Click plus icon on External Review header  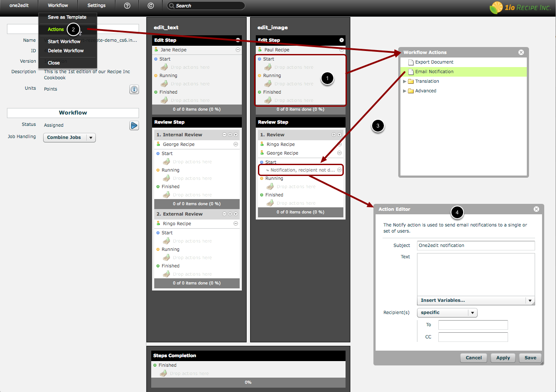pyautogui.click(x=230, y=214)
